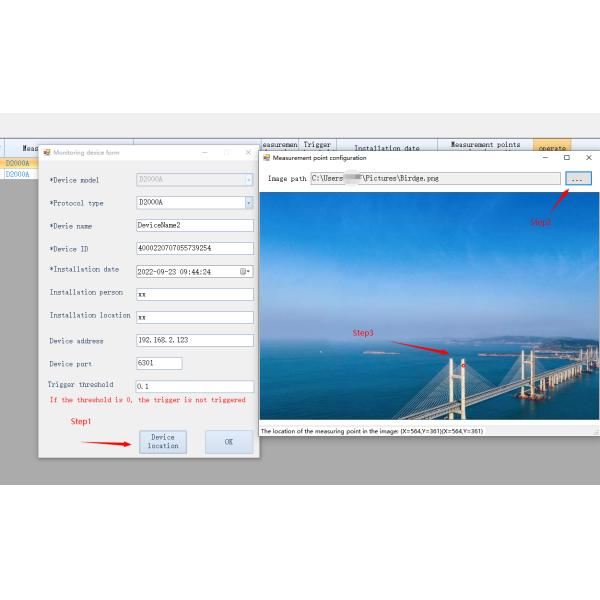Open the Installation date calendar picker
The image size is (600, 600).
(x=245, y=271)
